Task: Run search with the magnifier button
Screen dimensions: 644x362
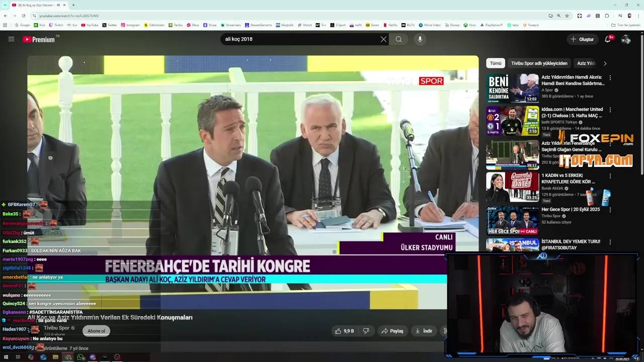Action: click(398, 39)
